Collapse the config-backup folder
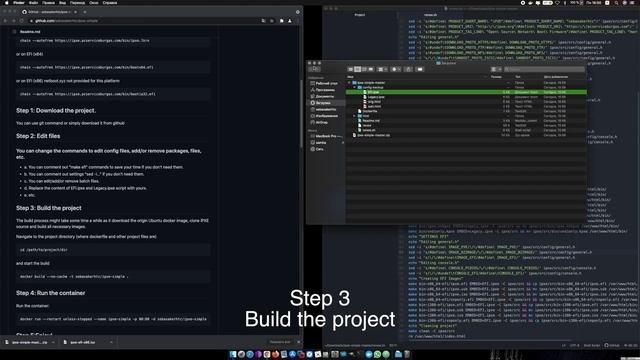640x360 pixels. point(354,87)
